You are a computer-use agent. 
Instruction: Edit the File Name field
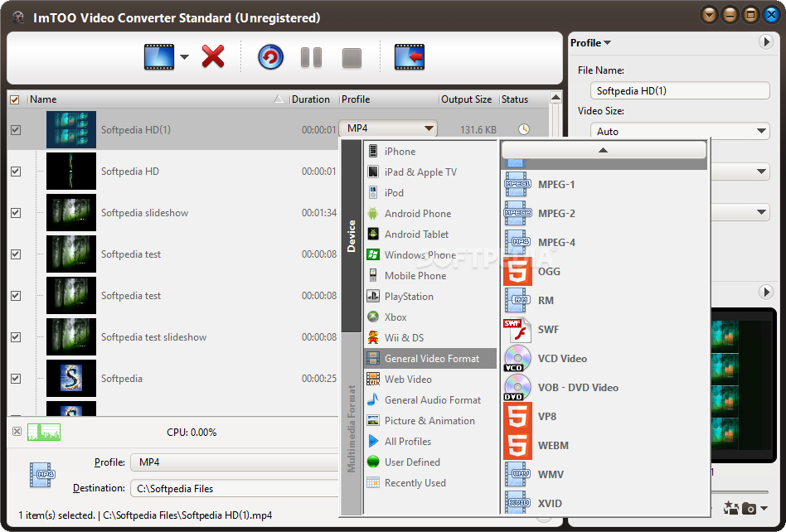click(680, 90)
